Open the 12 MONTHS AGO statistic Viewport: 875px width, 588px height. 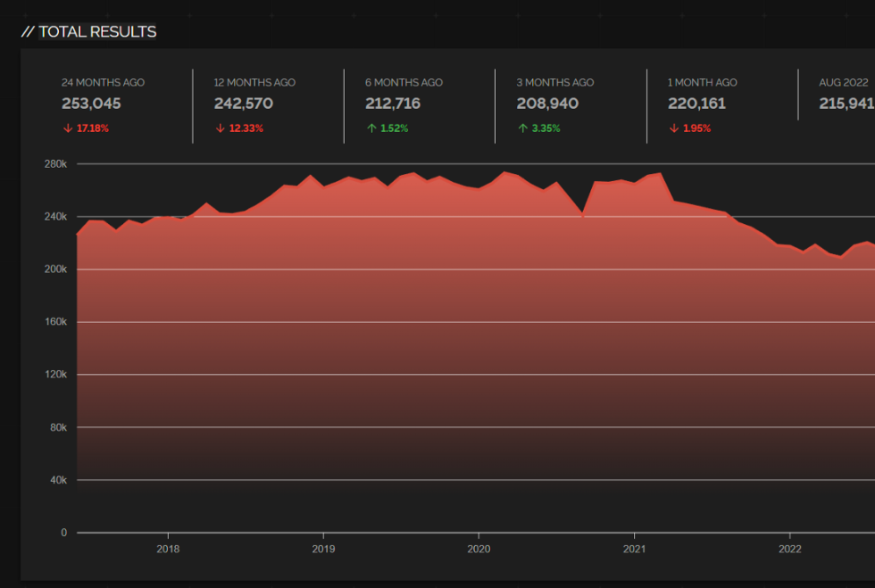click(x=254, y=82)
